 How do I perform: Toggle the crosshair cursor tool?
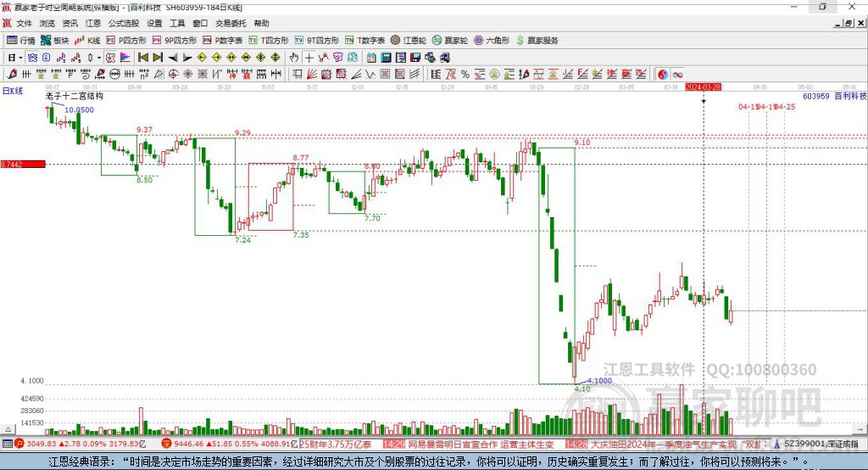click(309, 58)
